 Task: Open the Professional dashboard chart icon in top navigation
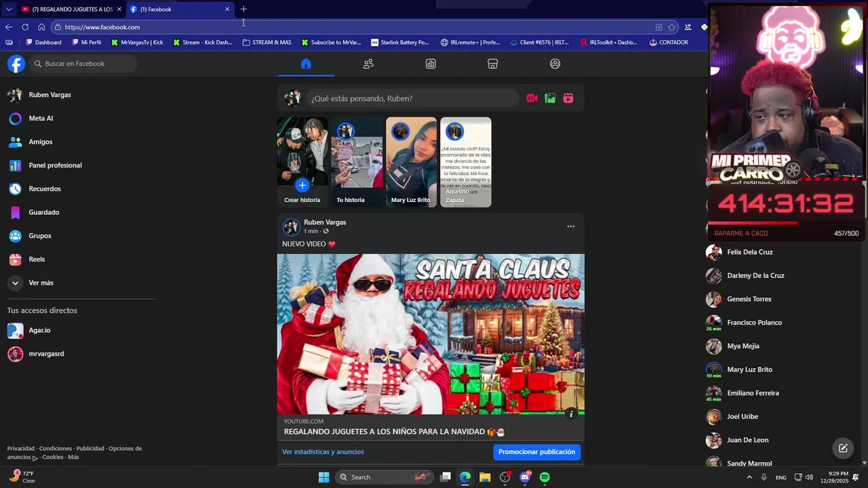tap(431, 64)
